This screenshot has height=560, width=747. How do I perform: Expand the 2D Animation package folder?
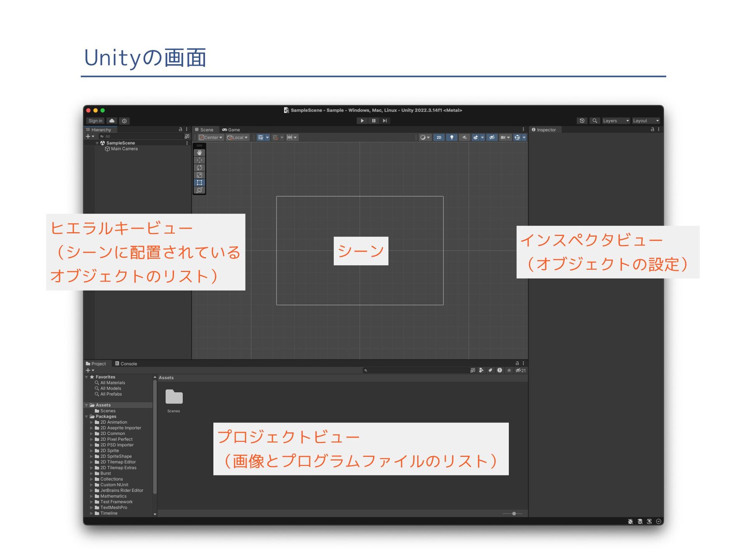(91, 422)
